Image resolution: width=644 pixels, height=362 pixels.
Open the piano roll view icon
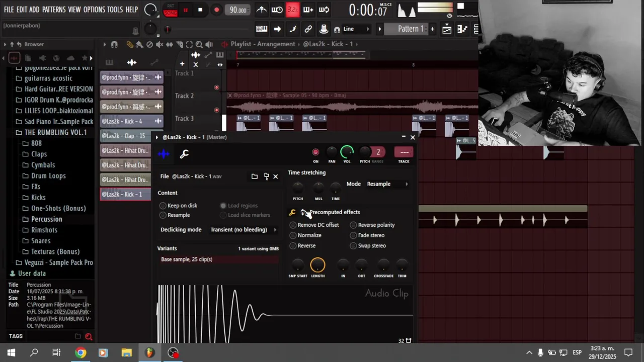coord(462,29)
